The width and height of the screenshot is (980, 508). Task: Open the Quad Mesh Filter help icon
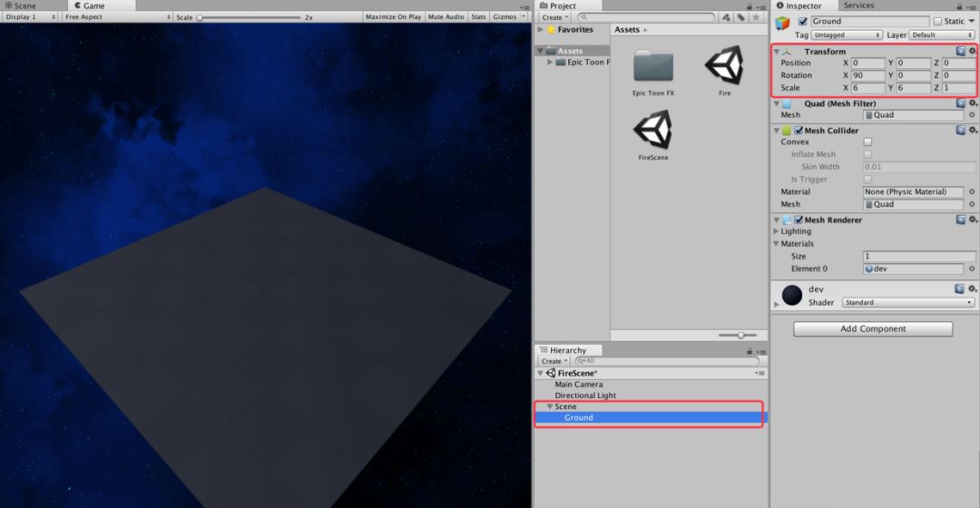961,103
